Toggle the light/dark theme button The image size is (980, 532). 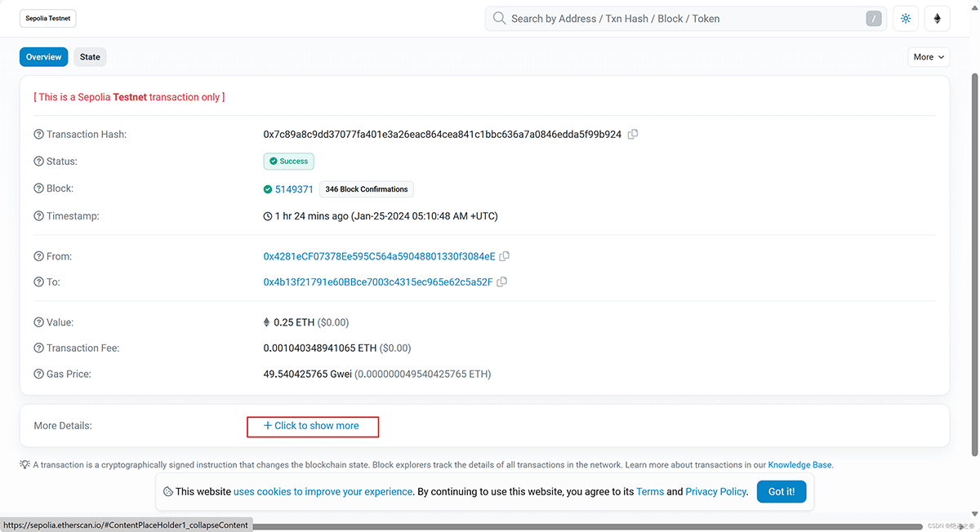pos(905,19)
